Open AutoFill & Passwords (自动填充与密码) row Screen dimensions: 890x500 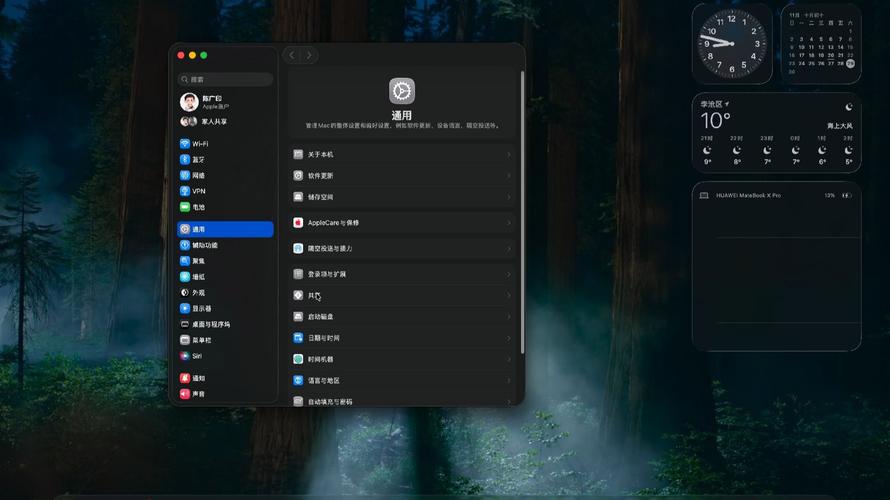(x=402, y=401)
